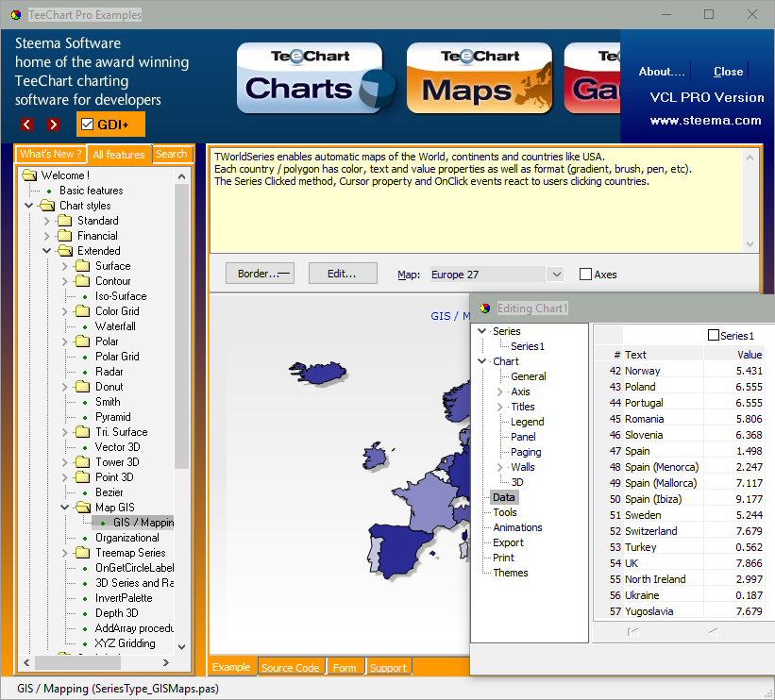Click the Standard folder icon
This screenshot has width=775, height=700.
(65, 221)
